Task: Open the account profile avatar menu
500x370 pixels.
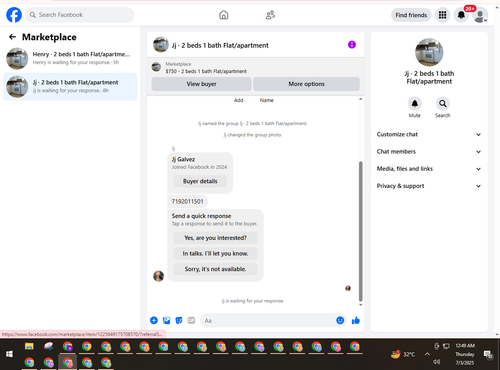Action: tap(480, 16)
